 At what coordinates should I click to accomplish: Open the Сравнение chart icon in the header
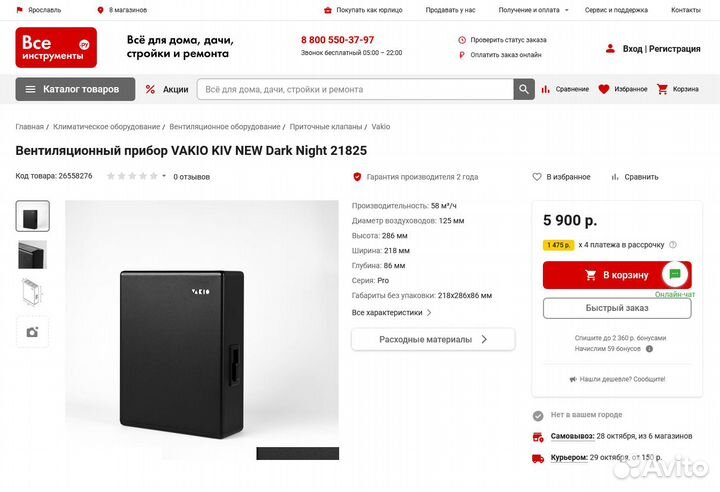tap(546, 89)
